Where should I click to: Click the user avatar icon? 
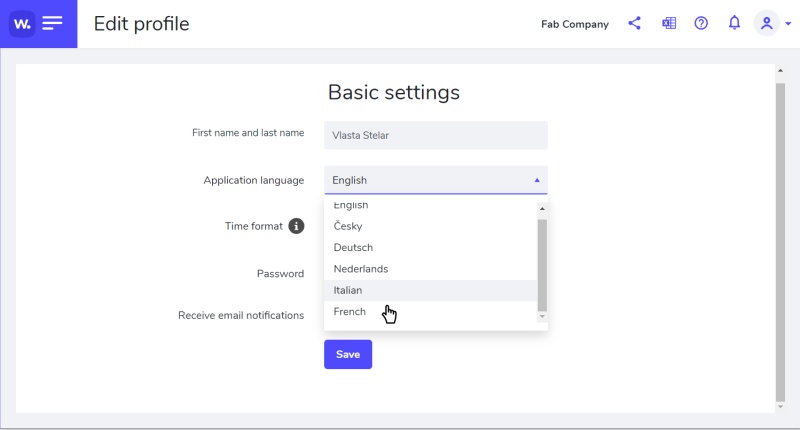tap(767, 23)
